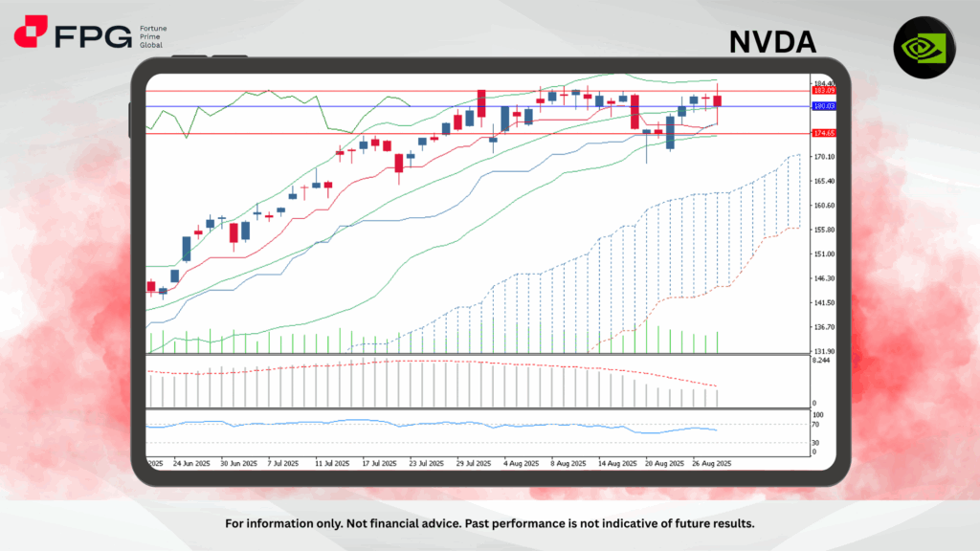
Task: Click the 17 Jul 2025 date label
Action: tap(377, 463)
